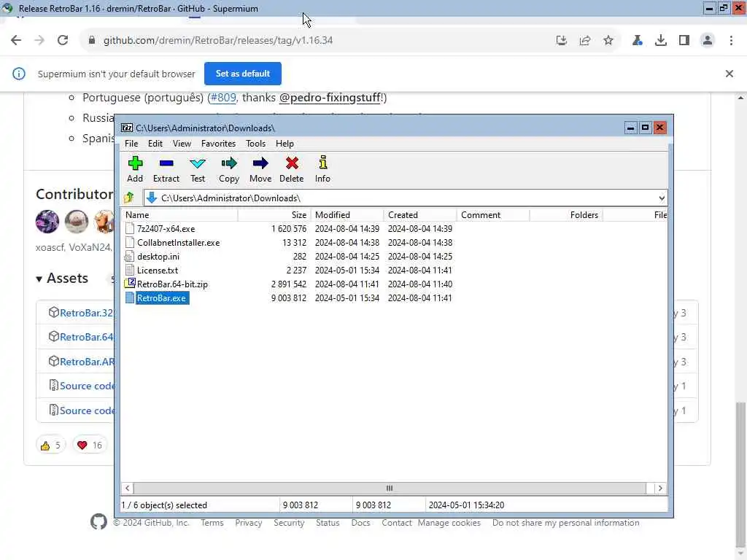Open the browser share icon

coord(585,41)
